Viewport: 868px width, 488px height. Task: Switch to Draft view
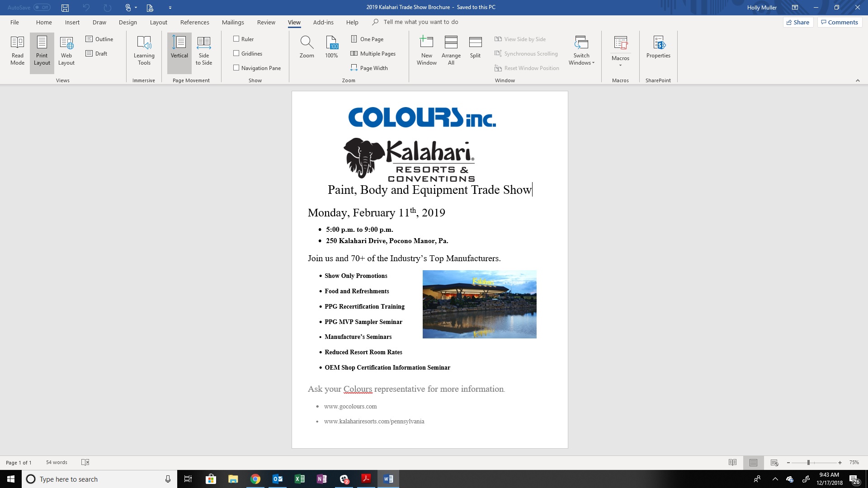click(96, 54)
